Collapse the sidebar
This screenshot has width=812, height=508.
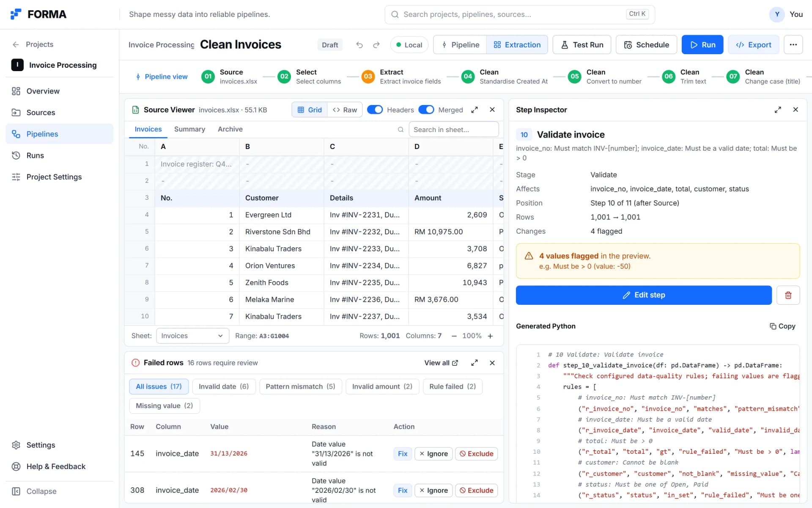coord(59,491)
